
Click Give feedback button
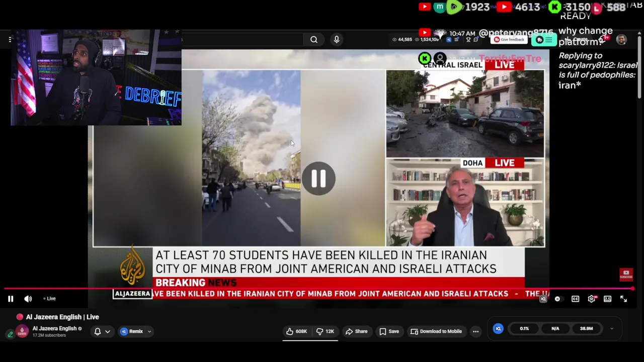509,39
